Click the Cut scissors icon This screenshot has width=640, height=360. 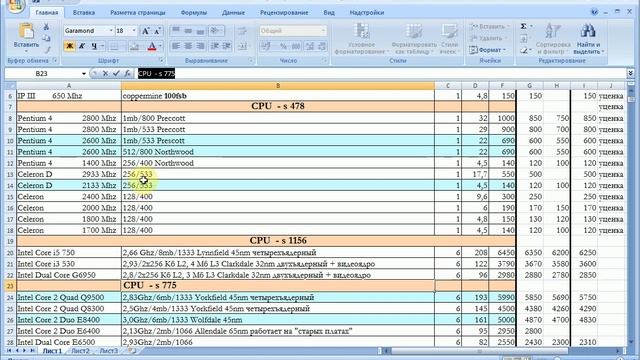[x=46, y=27]
